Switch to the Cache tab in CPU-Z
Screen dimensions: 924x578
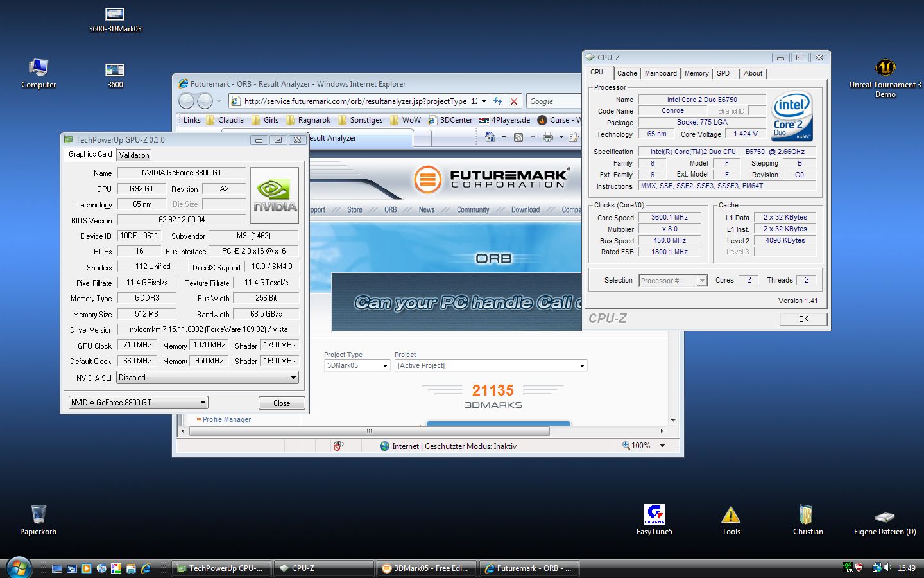point(627,73)
